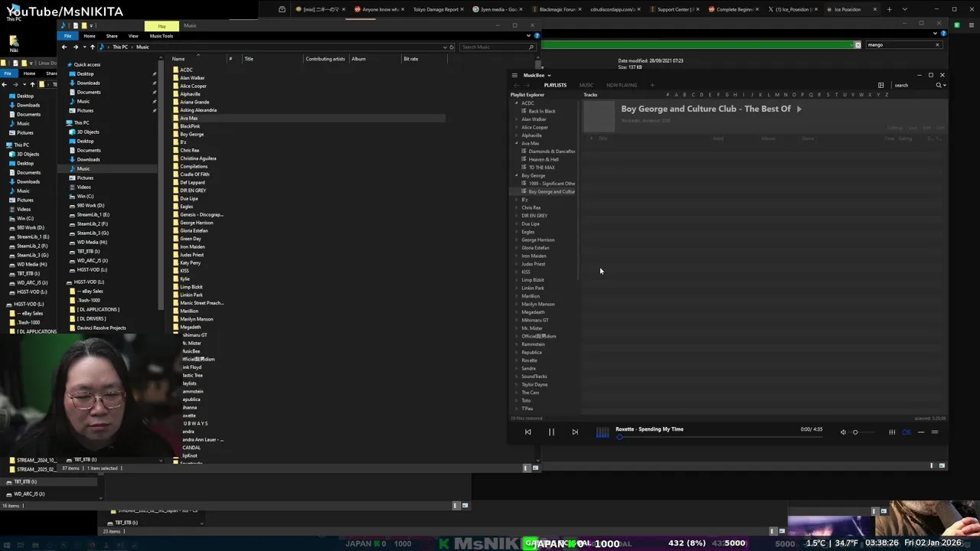
Task: Open Explorer recent locations dropdown
Action: [85, 47]
